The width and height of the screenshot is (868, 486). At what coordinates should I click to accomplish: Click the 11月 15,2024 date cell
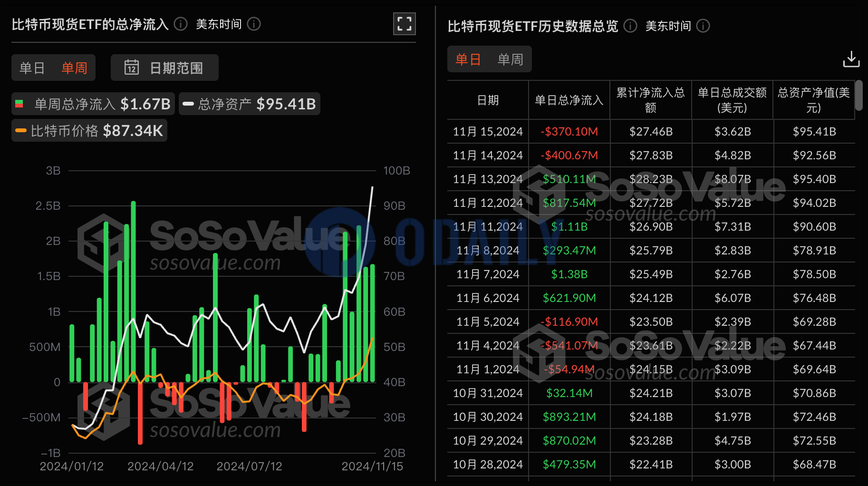(x=488, y=131)
